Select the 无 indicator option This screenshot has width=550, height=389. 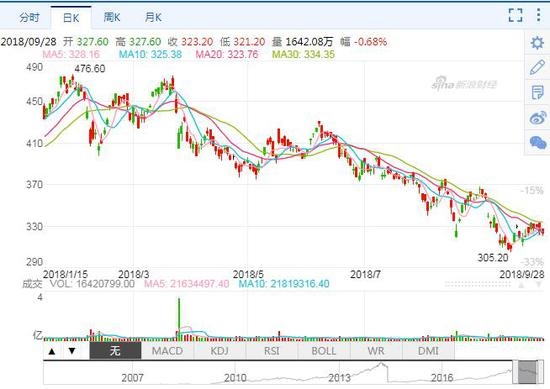[x=115, y=351]
